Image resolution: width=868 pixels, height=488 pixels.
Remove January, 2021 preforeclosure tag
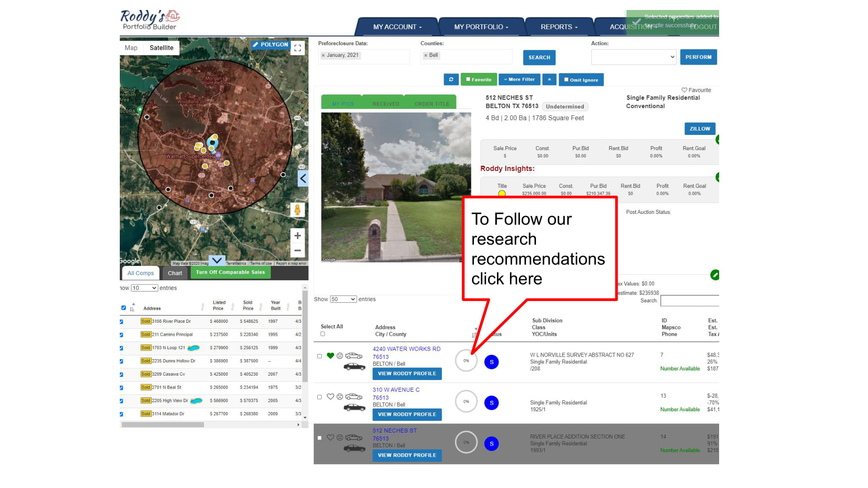tap(323, 56)
